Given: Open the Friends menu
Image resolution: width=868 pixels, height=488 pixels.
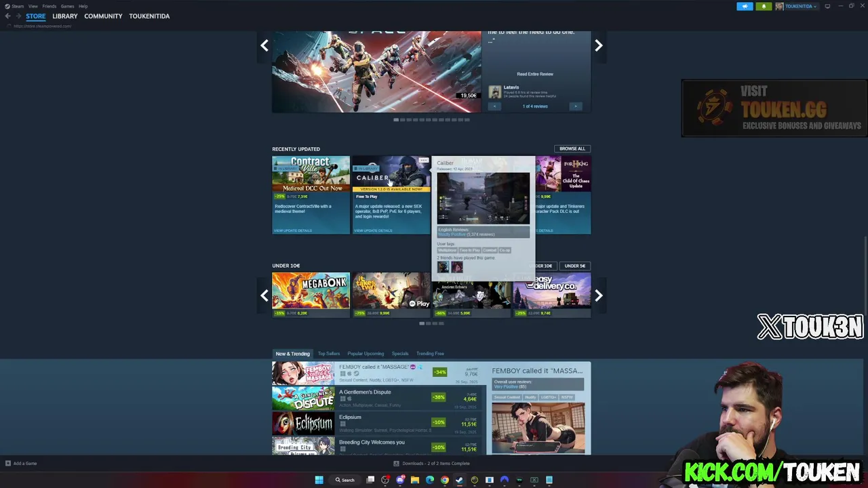Looking at the screenshot, I should click(x=50, y=6).
